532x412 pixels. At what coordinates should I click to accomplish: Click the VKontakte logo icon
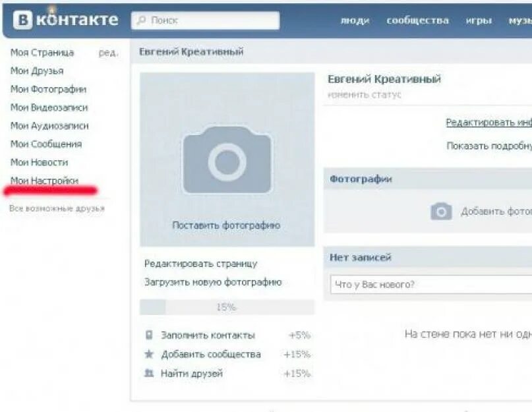coord(22,20)
